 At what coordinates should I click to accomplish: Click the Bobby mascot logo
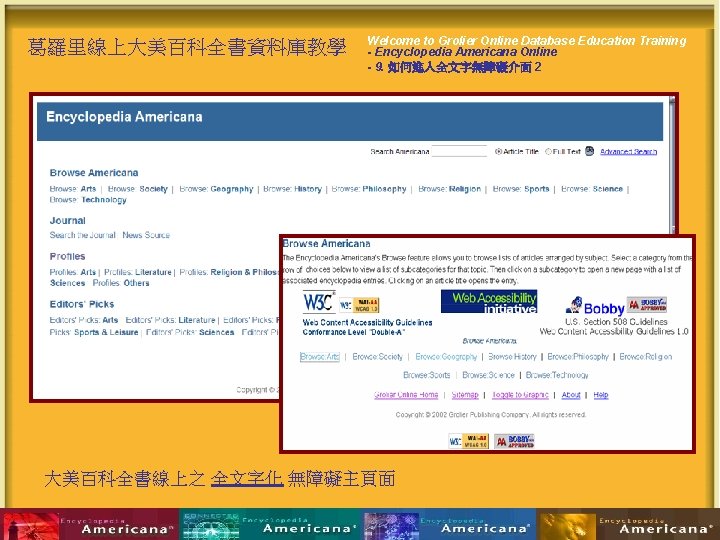[596, 306]
